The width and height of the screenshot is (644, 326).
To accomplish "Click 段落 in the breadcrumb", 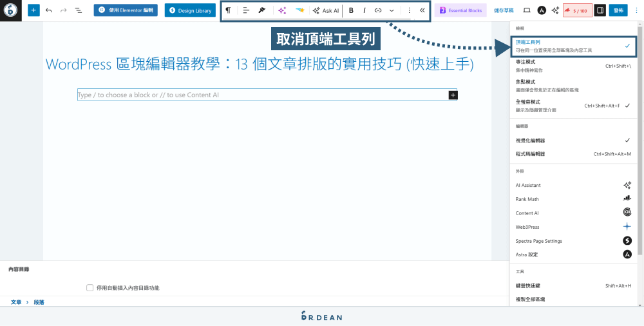I will [39, 302].
